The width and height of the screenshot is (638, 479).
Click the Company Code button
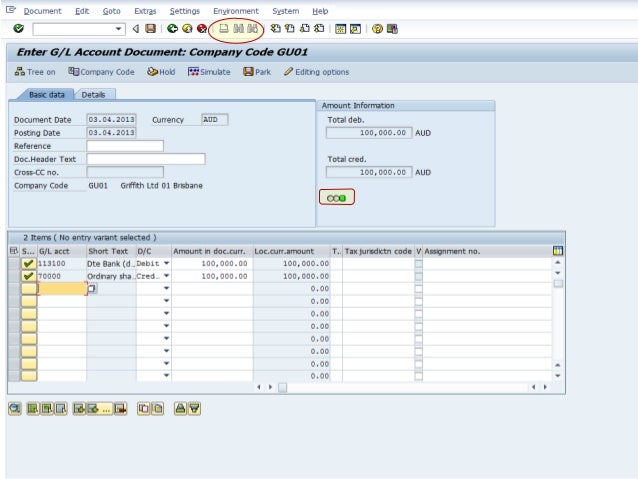101,72
